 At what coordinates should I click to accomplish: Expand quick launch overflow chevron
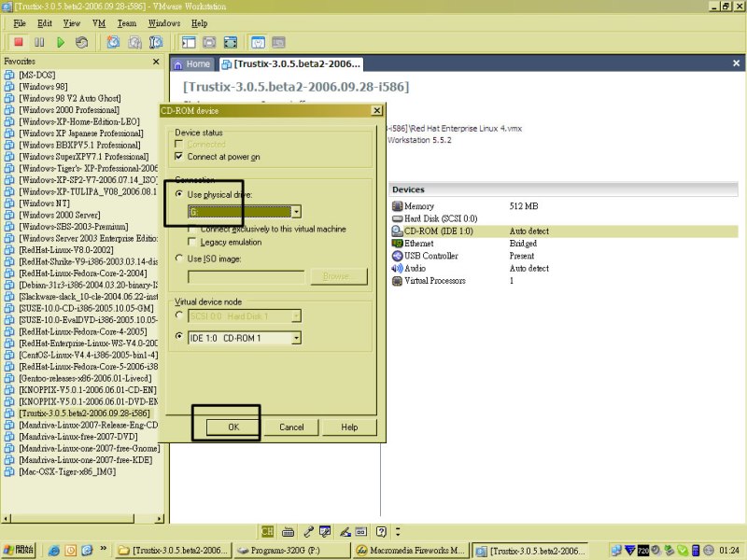104,549
